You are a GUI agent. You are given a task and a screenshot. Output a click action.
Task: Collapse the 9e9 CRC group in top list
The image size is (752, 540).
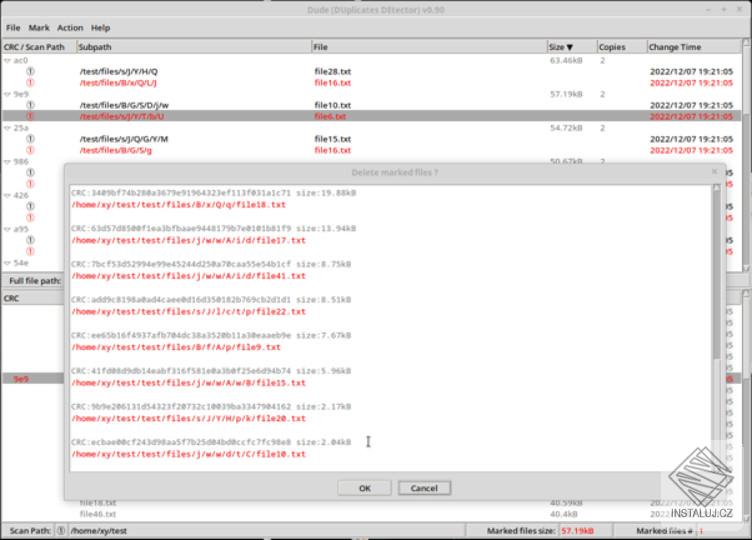coord(7,94)
